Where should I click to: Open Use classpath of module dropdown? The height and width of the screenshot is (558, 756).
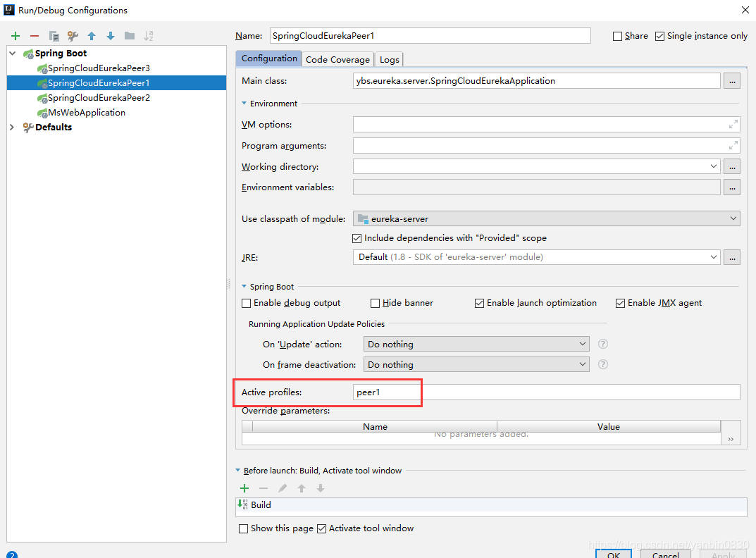733,218
